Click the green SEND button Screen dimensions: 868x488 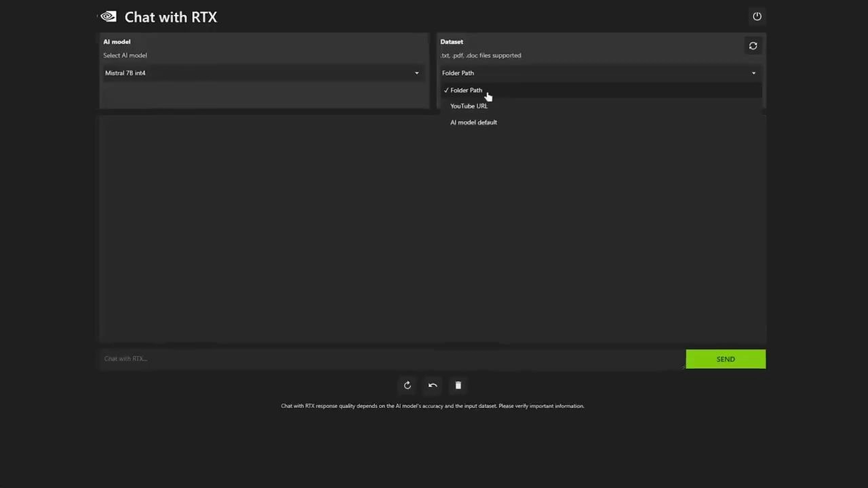[x=726, y=359]
